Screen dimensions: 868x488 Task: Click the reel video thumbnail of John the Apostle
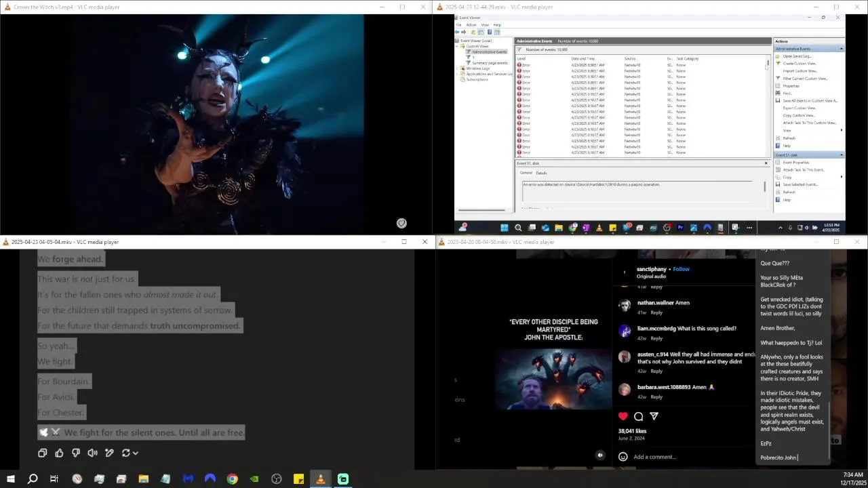tap(555, 380)
